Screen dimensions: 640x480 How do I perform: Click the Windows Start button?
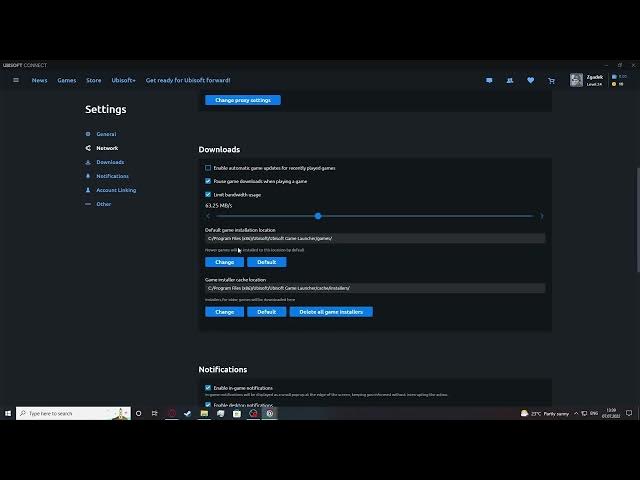pos(8,413)
